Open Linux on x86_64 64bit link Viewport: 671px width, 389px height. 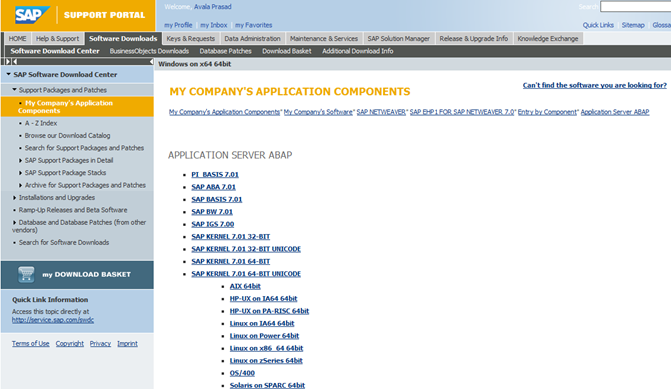click(266, 348)
